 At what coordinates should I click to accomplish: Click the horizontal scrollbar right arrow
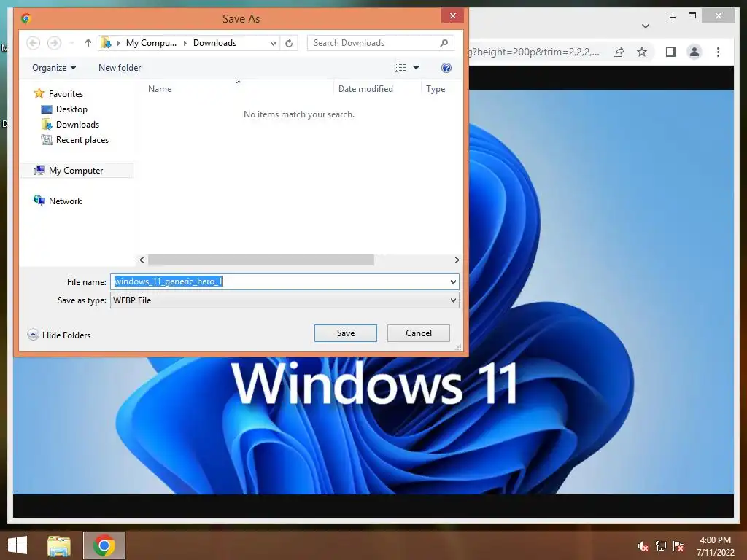click(x=457, y=260)
